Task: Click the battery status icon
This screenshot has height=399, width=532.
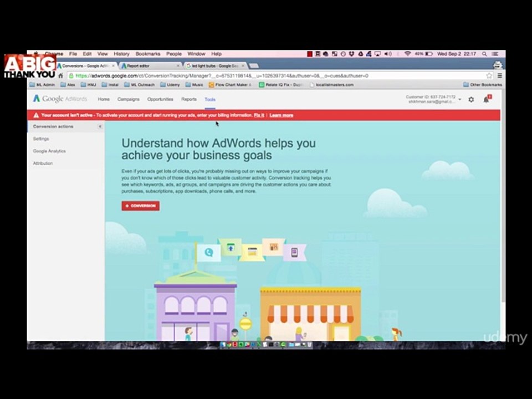Action: tap(429, 54)
